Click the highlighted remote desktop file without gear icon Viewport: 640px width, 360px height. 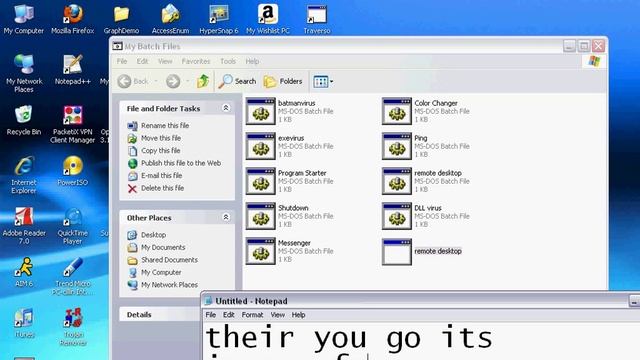tap(397, 252)
